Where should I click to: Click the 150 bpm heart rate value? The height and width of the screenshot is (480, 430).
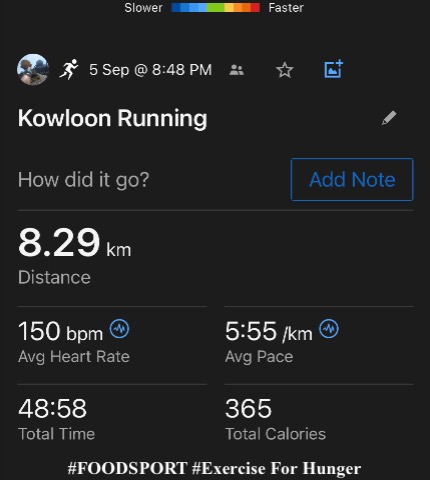tap(60, 331)
